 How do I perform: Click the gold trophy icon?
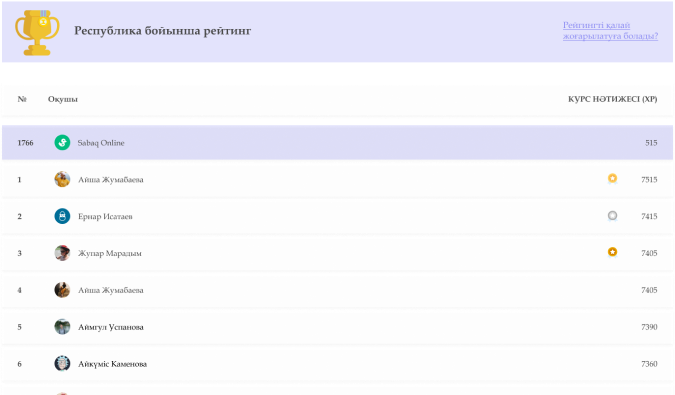pyautogui.click(x=37, y=33)
